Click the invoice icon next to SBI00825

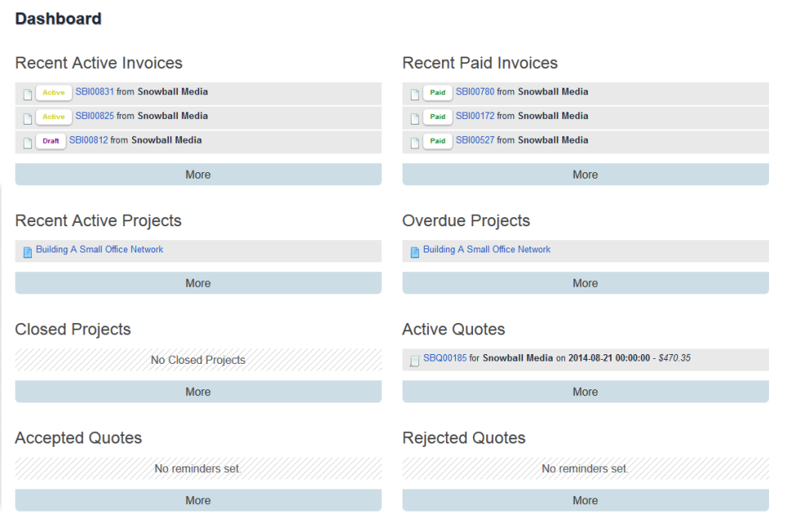27,116
